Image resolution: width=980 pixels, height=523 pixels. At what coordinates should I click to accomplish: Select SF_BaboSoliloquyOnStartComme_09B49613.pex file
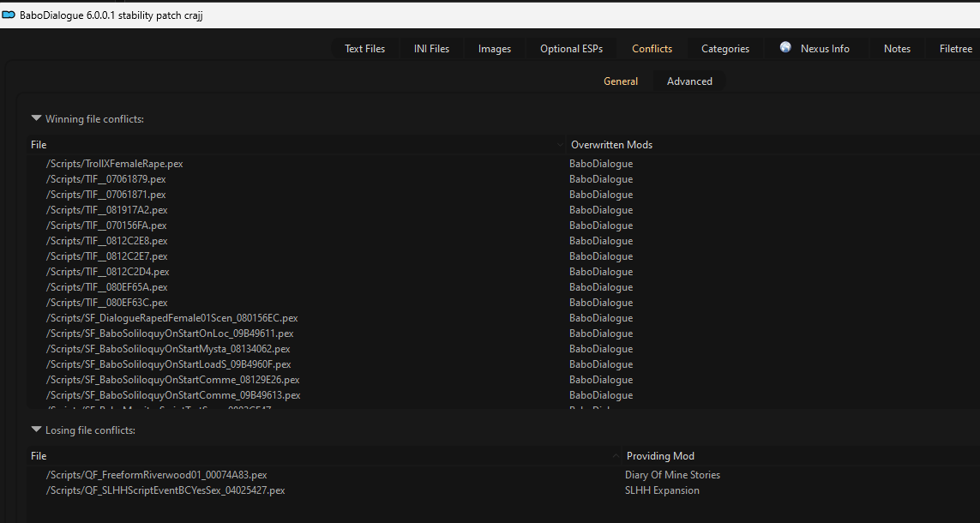(173, 395)
